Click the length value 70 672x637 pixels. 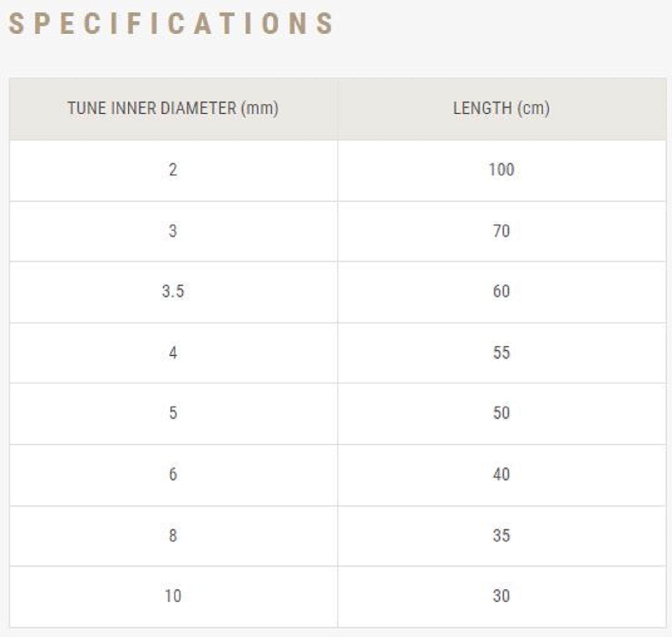coord(501,231)
